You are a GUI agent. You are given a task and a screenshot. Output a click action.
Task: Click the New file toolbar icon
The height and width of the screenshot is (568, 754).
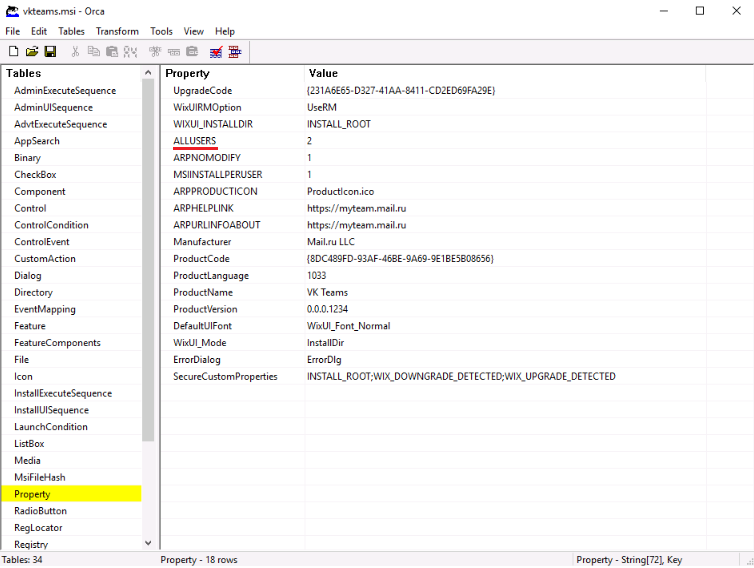click(x=13, y=51)
